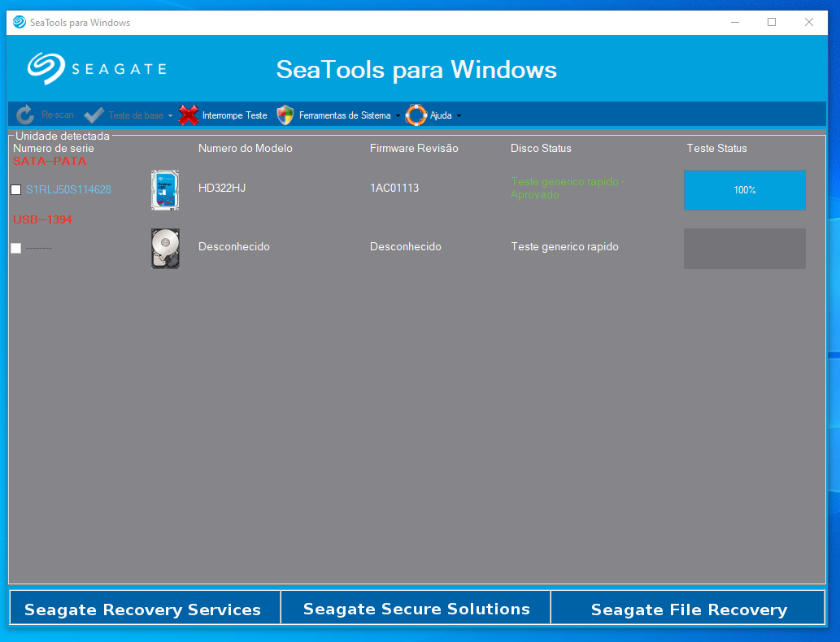Click the empty progress bar for unknown drive
The height and width of the screenshot is (642, 840).
pos(745,249)
